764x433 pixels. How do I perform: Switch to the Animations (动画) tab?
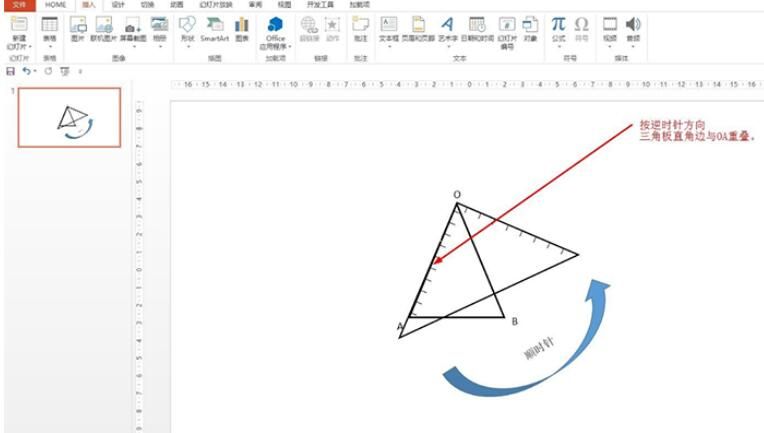click(176, 5)
